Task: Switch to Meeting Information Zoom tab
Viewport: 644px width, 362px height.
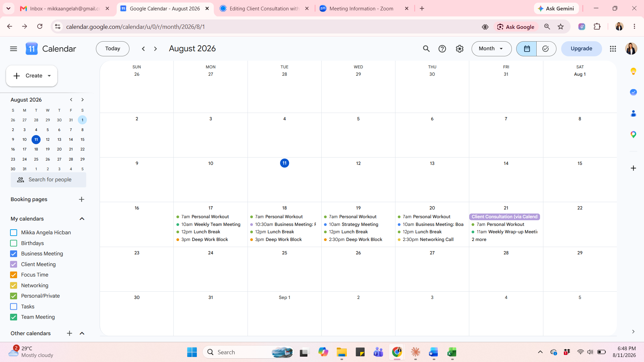Action: 364,9
